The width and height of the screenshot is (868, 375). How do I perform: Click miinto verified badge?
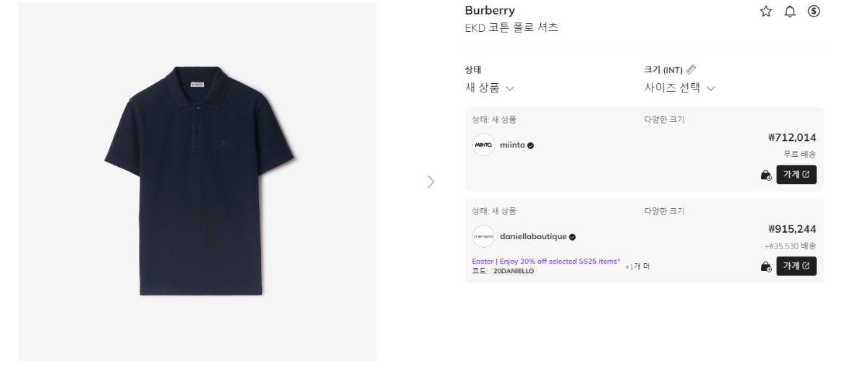tap(530, 145)
